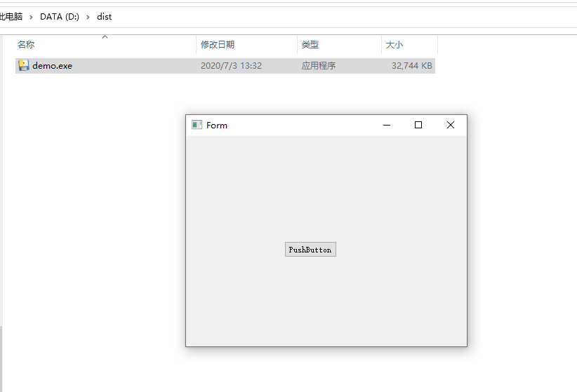
Task: Click the dist folder breadcrumb
Action: pyautogui.click(x=104, y=17)
